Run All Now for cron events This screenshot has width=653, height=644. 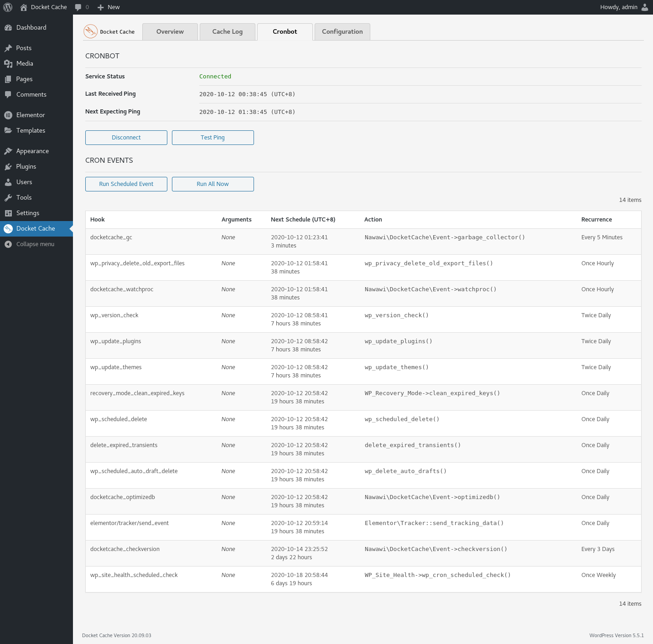click(x=212, y=184)
